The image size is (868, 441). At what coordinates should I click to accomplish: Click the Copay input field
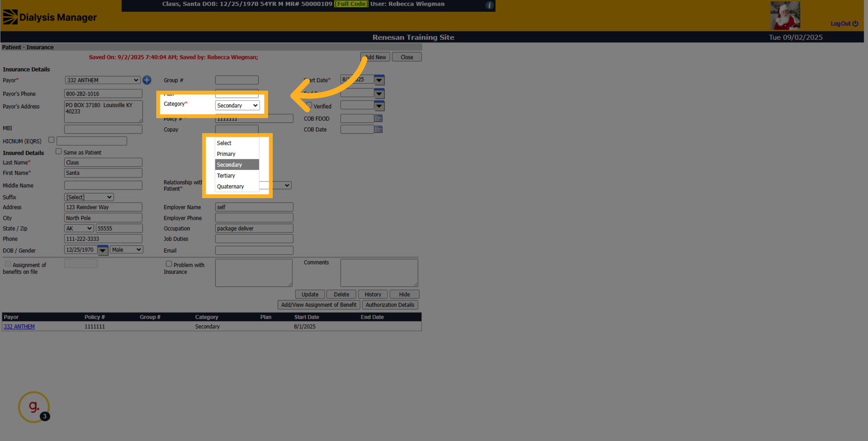237,129
